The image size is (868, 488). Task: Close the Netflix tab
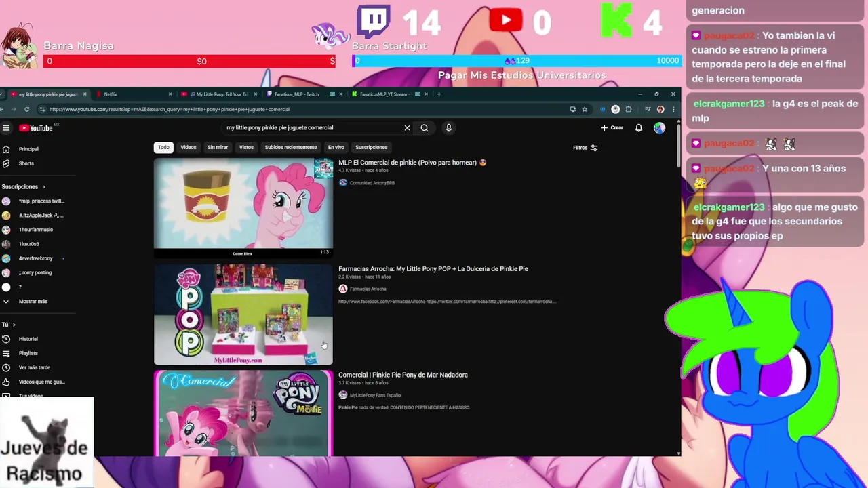pos(170,94)
